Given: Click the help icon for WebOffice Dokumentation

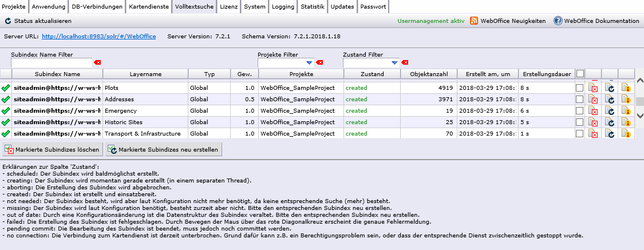Looking at the screenshot, I should (x=558, y=21).
